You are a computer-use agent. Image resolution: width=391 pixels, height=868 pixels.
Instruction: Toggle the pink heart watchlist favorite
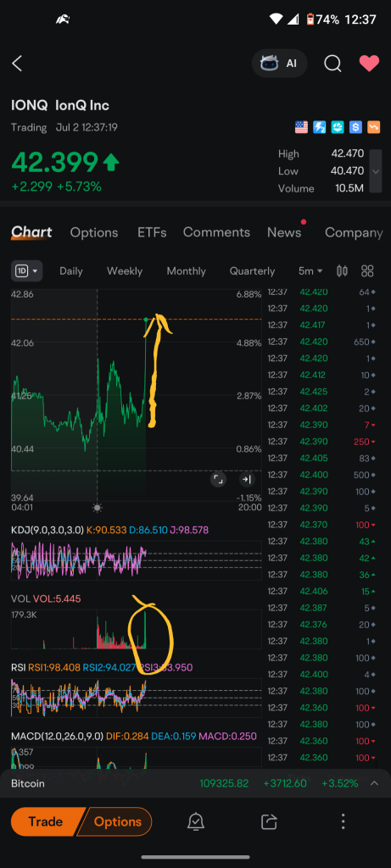pyautogui.click(x=369, y=63)
